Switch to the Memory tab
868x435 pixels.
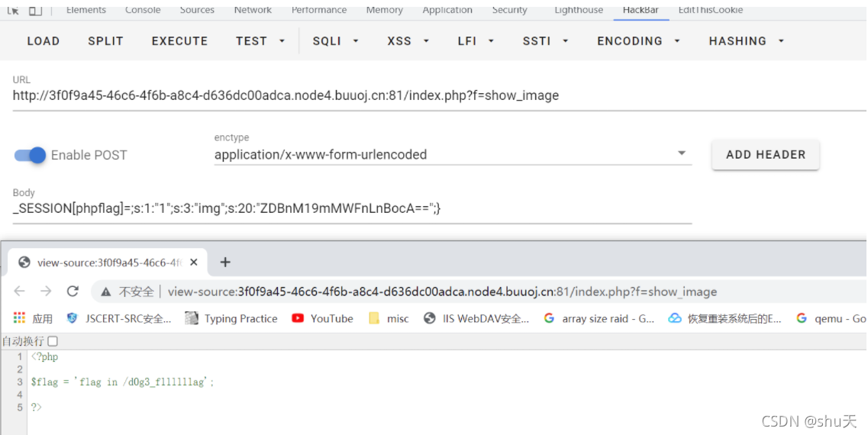(x=384, y=10)
